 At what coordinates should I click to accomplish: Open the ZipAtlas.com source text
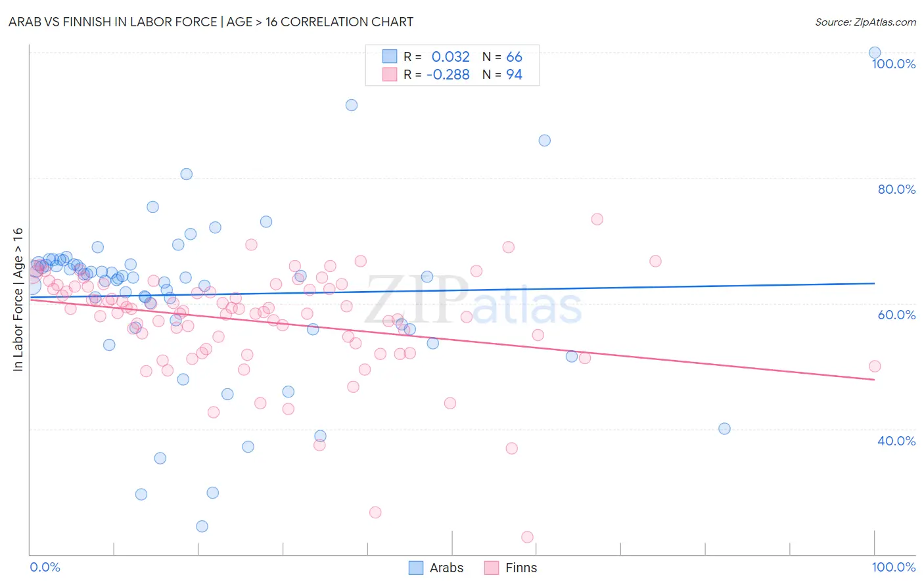pos(866,22)
